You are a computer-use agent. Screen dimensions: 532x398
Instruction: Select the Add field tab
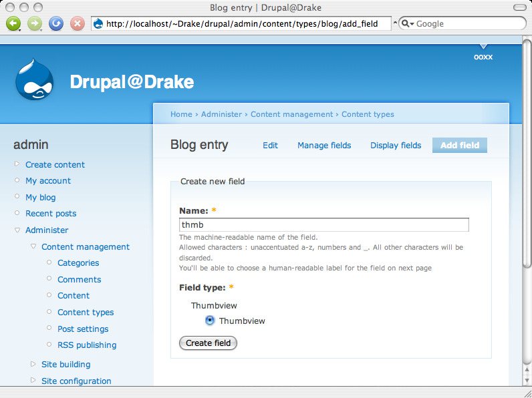pos(460,146)
